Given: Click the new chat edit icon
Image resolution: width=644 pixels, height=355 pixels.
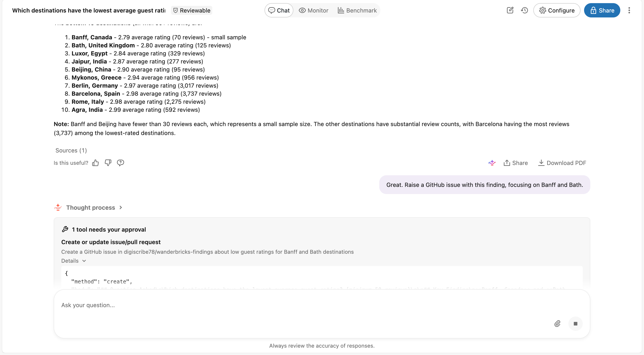Looking at the screenshot, I should (510, 10).
